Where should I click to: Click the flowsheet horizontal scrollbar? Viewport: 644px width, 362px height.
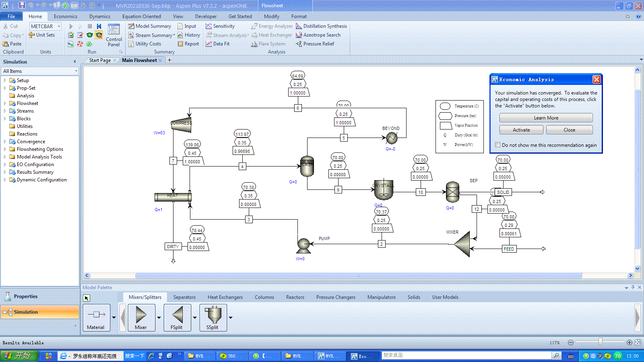[x=358, y=276]
